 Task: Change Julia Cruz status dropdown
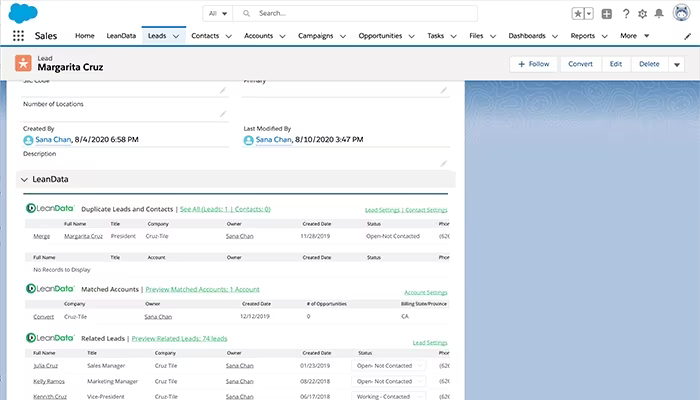[x=388, y=366]
